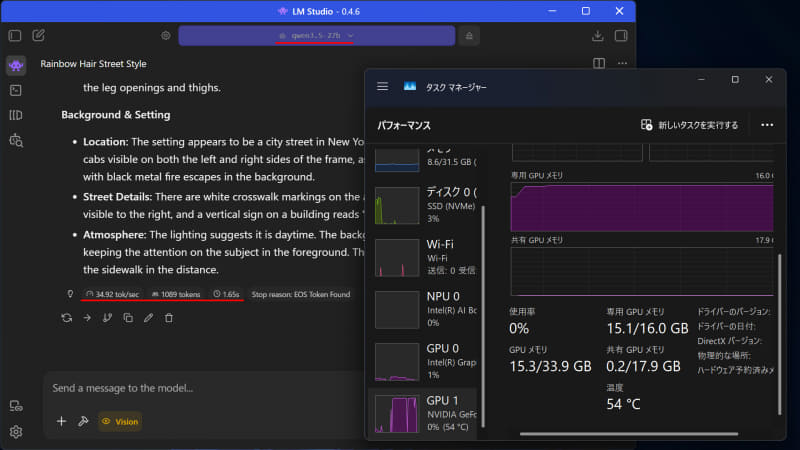Start a new chat with pencil icon

38,35
